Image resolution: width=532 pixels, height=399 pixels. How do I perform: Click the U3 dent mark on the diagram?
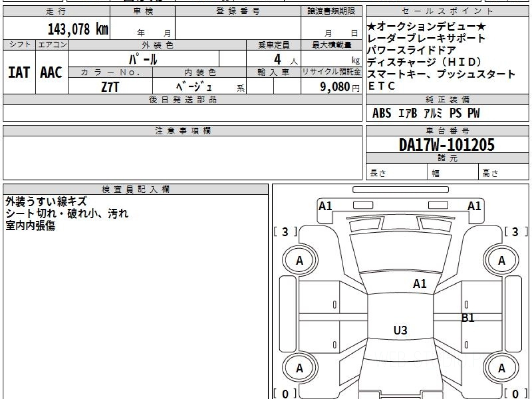point(400,330)
